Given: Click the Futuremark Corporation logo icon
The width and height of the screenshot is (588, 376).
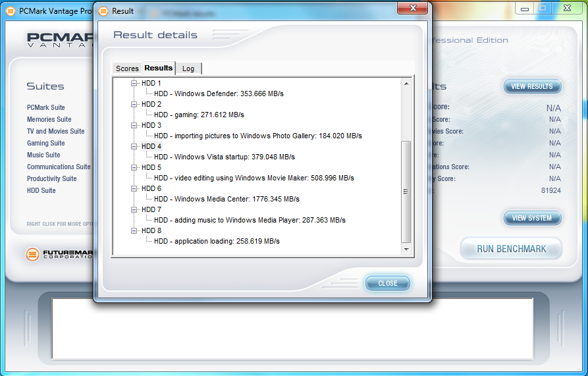Looking at the screenshot, I should click(x=33, y=255).
